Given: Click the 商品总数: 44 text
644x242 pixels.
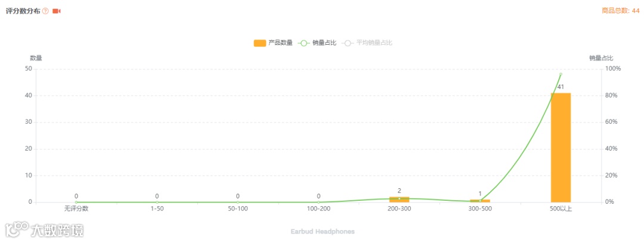Looking at the screenshot, I should 621,11.
